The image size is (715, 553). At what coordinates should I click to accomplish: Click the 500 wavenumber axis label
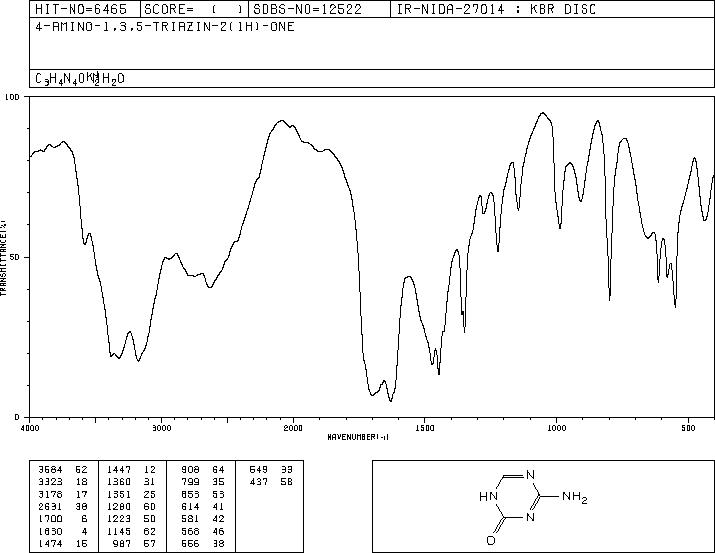point(689,428)
